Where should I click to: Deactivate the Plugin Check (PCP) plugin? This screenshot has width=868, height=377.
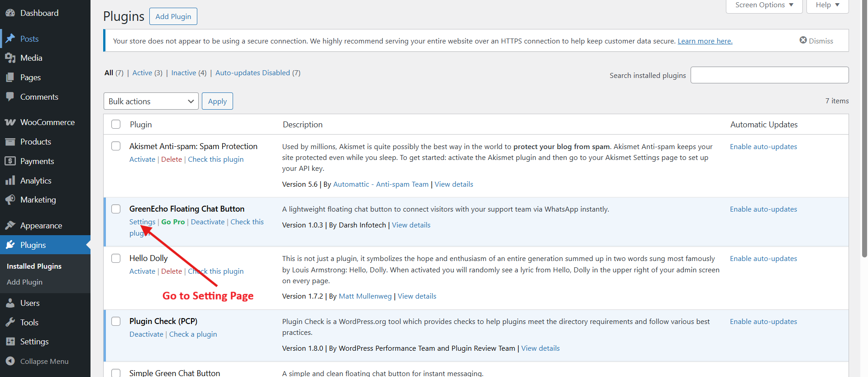(146, 334)
